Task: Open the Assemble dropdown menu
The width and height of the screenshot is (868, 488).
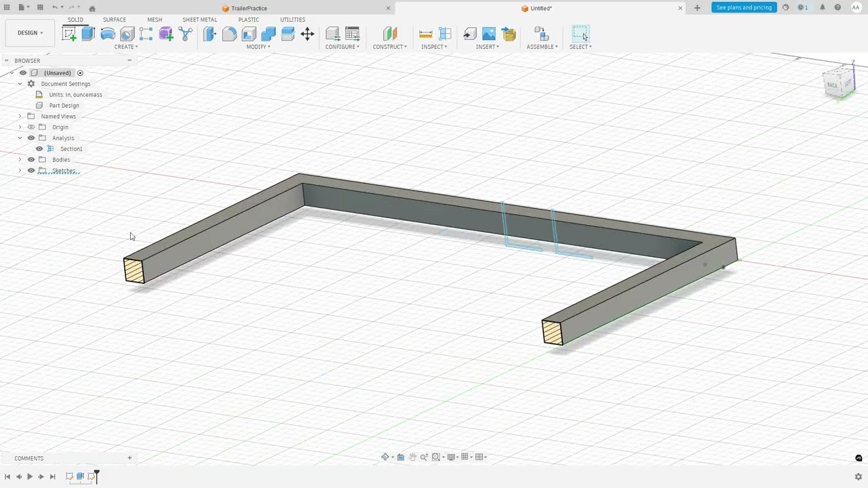Action: pyautogui.click(x=542, y=47)
